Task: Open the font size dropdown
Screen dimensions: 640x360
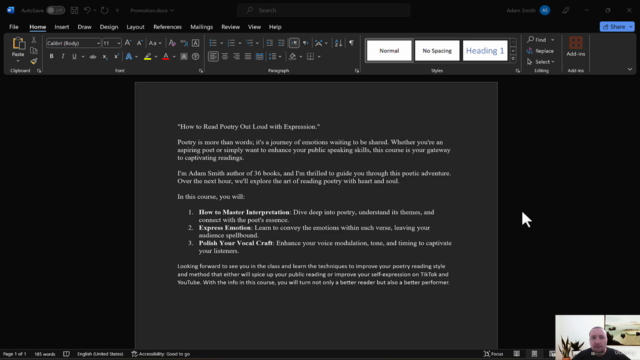Action: (x=118, y=43)
